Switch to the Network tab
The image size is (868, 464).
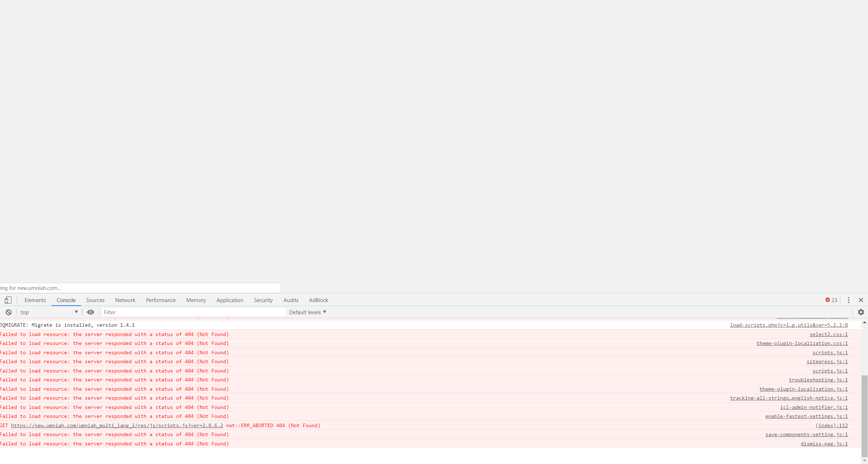[x=125, y=300]
